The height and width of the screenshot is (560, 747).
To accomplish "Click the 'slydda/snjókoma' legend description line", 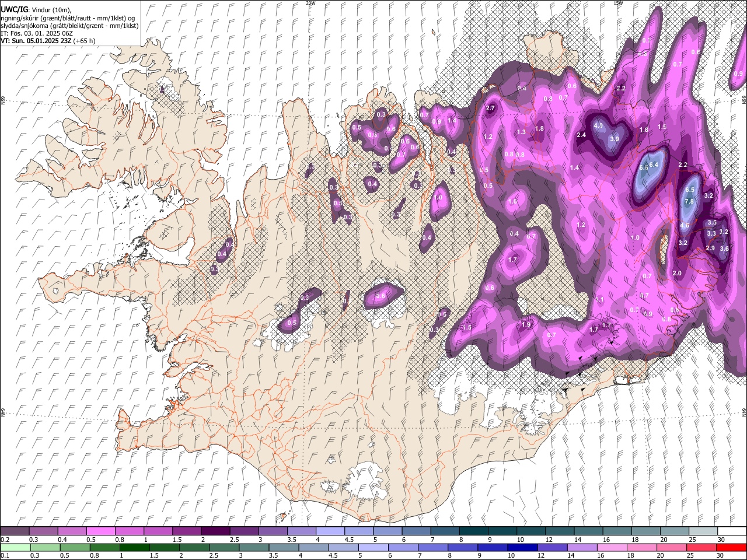I will [69, 26].
